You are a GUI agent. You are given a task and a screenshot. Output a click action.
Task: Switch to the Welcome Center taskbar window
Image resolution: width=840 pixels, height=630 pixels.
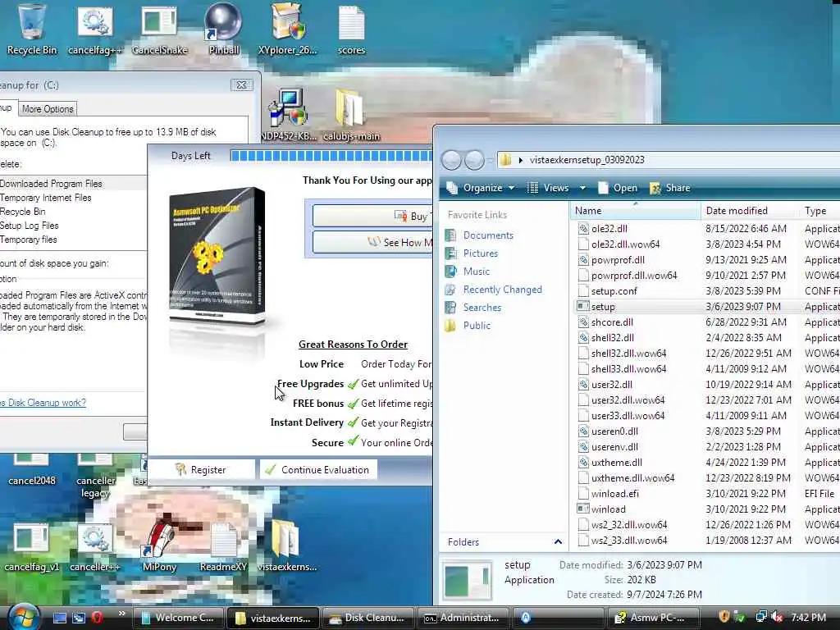tap(178, 618)
